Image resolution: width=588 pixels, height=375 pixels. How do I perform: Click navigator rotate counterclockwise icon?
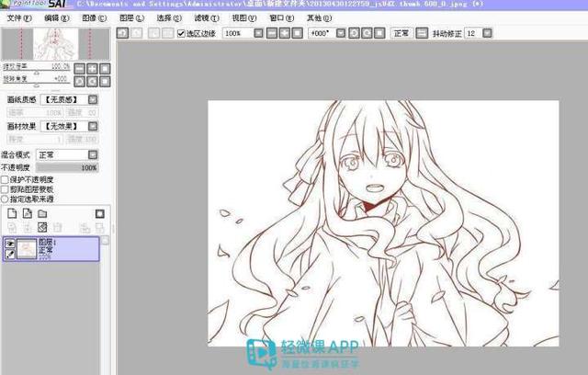80,82
